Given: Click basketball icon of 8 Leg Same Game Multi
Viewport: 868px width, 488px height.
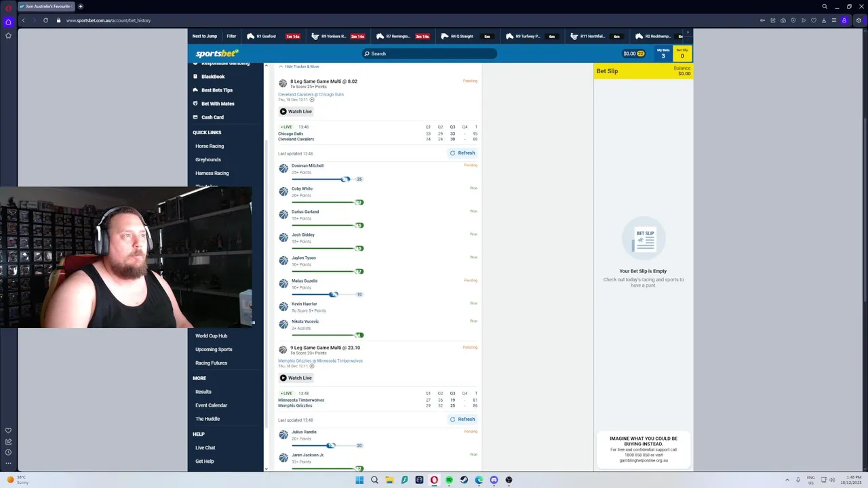Looking at the screenshot, I should [283, 83].
